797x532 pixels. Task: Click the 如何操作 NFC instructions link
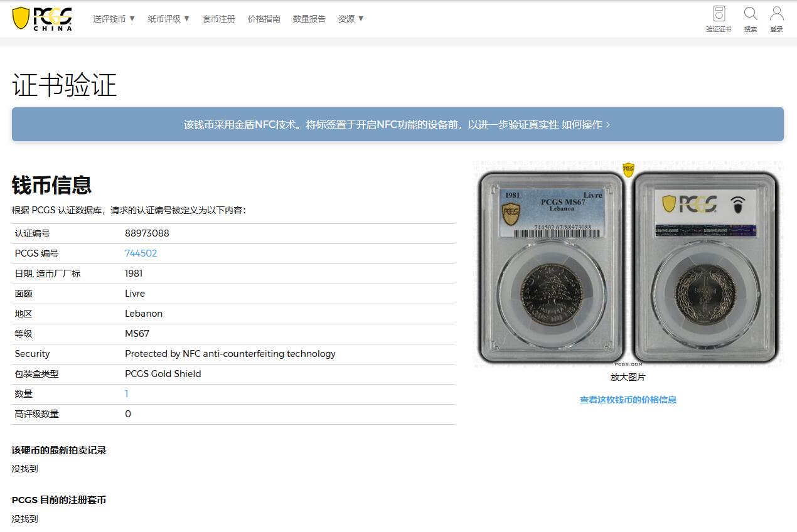[x=586, y=124]
